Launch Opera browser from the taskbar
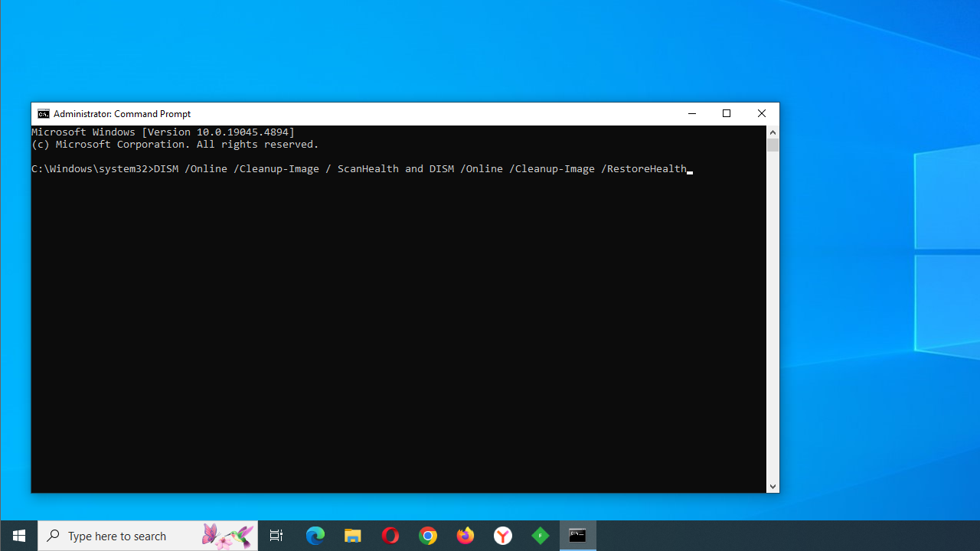This screenshot has width=980, height=551. click(390, 536)
